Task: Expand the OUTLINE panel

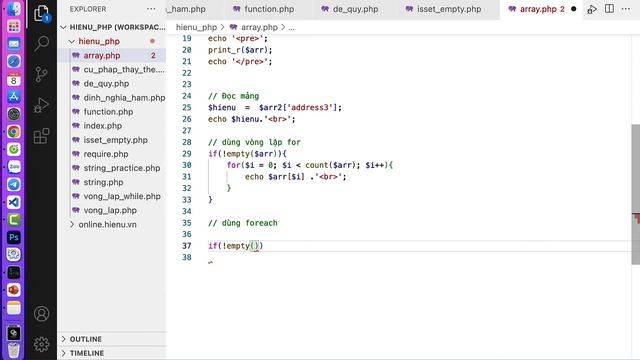Action: (112, 339)
